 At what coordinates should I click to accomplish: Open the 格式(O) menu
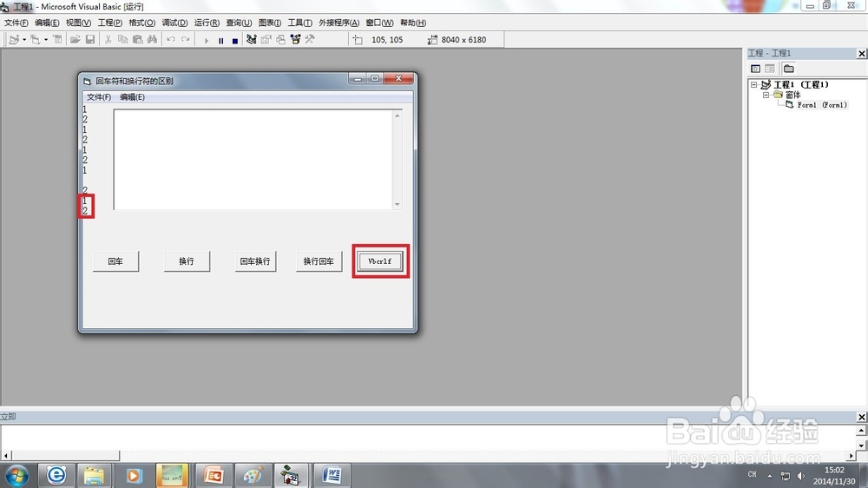(x=141, y=23)
